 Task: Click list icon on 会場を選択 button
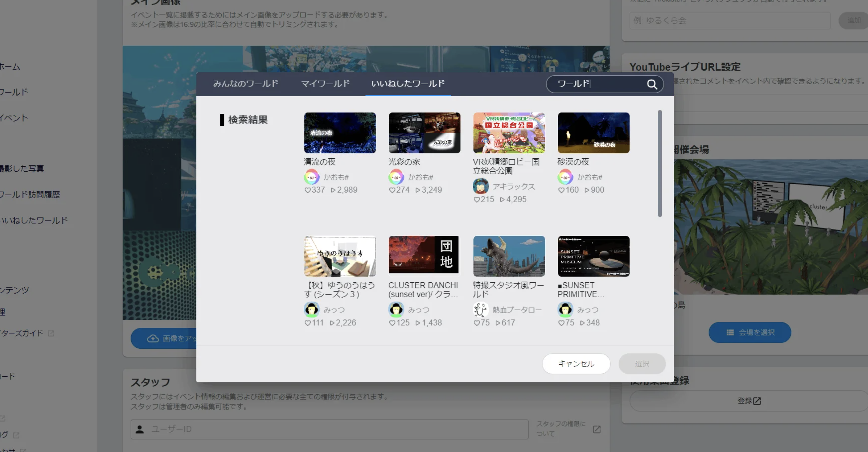[730, 333]
